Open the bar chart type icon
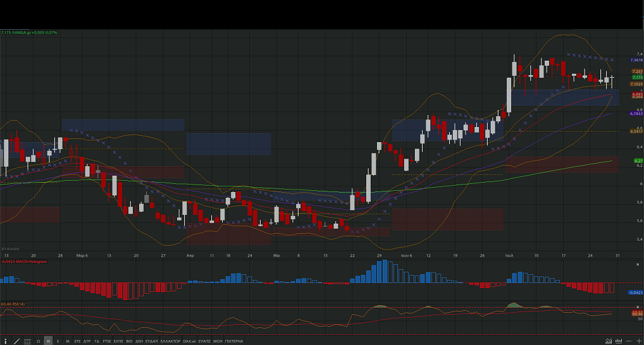The height and width of the screenshot is (345, 644). coord(619,341)
